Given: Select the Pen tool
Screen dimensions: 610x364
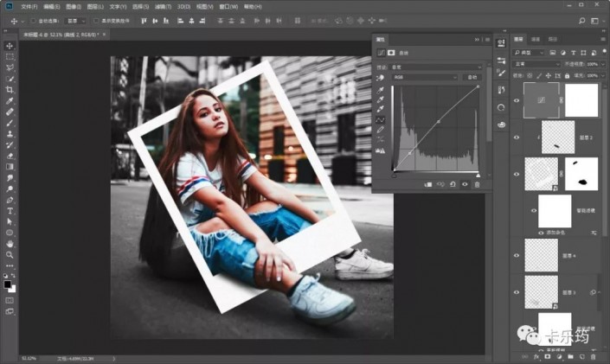Looking at the screenshot, I should pyautogui.click(x=10, y=200).
